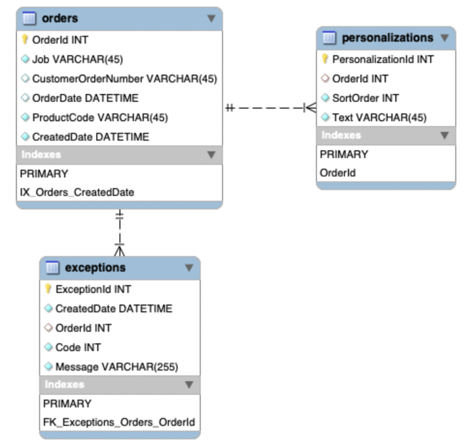Click the exceptions table icon
The height and width of the screenshot is (448, 476).
pos(52,267)
